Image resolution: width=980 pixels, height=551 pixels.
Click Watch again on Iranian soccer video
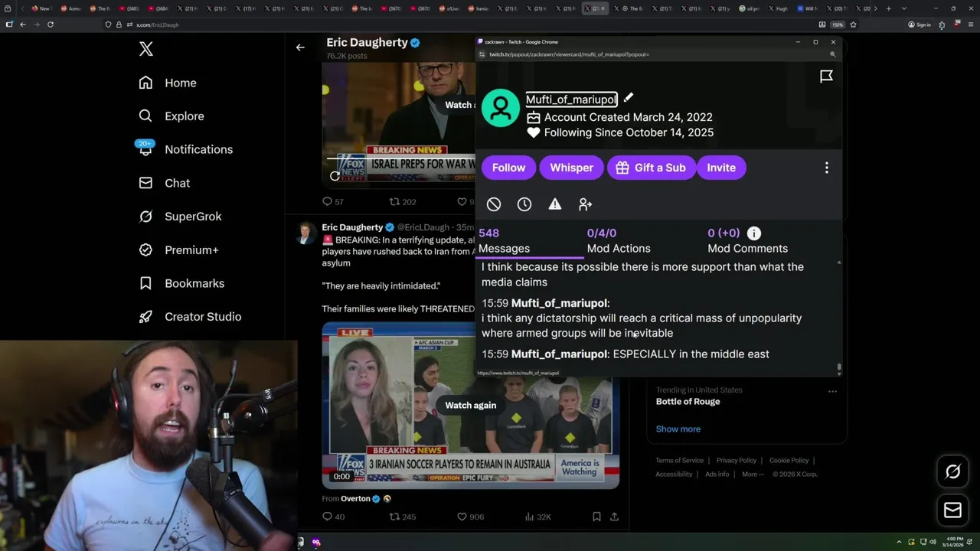click(x=471, y=405)
